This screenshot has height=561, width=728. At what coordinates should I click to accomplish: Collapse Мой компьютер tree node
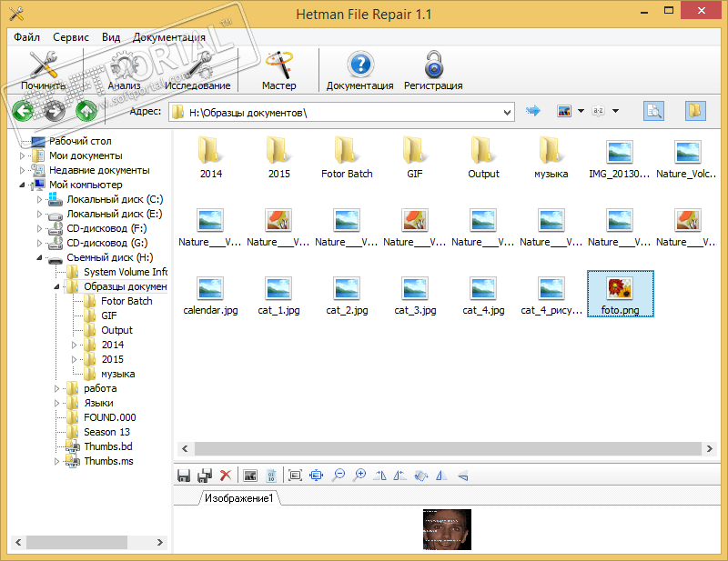coord(22,185)
